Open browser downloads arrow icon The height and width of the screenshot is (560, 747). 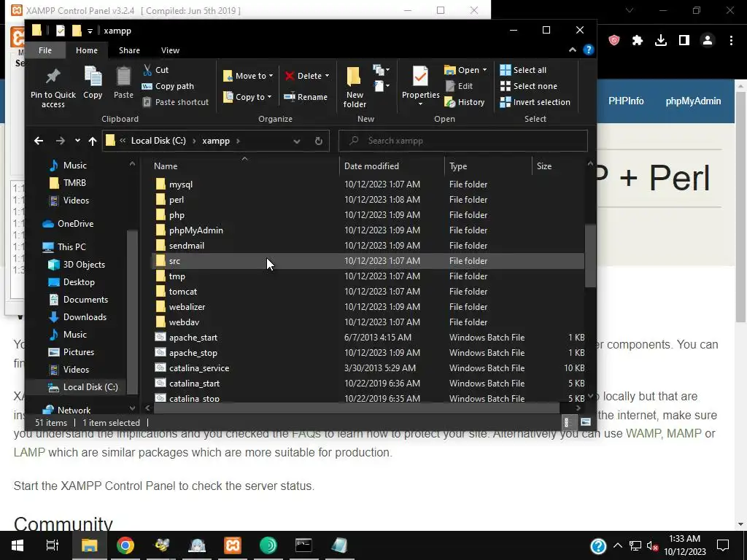(661, 41)
